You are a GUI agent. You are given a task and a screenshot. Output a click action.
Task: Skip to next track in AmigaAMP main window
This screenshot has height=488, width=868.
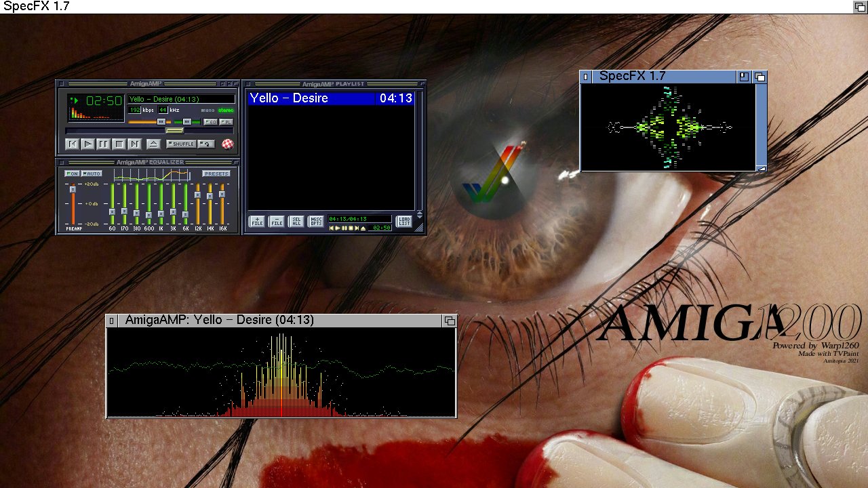(134, 144)
